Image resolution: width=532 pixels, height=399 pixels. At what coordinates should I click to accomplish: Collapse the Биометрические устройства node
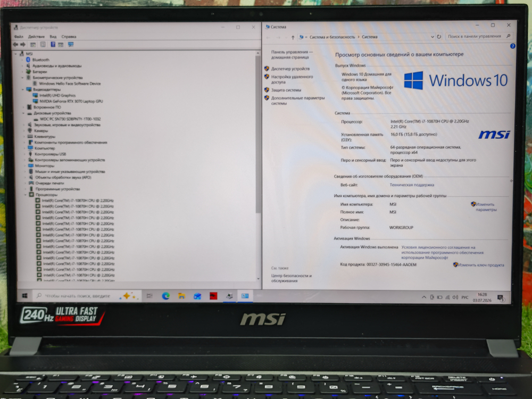[22, 78]
